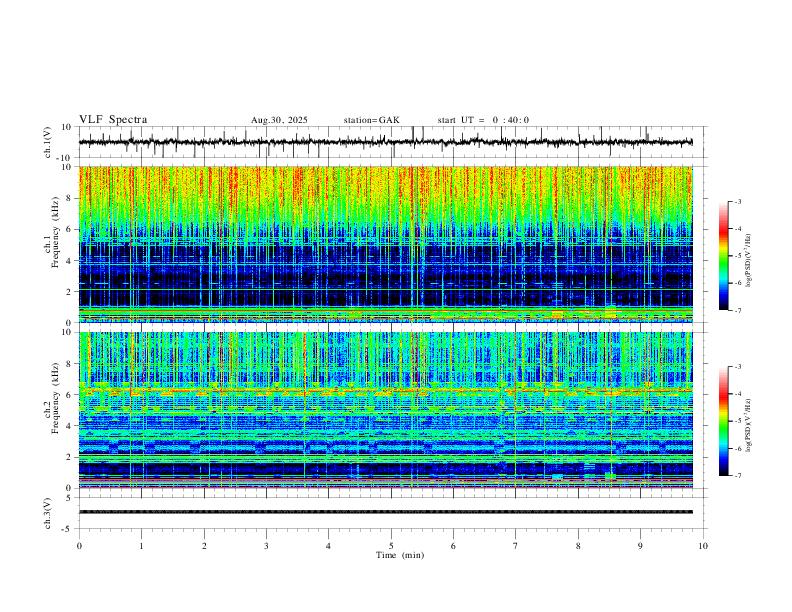Click the "-7" label on ch.2 color bar
The height and width of the screenshot is (612, 792).
[737, 476]
